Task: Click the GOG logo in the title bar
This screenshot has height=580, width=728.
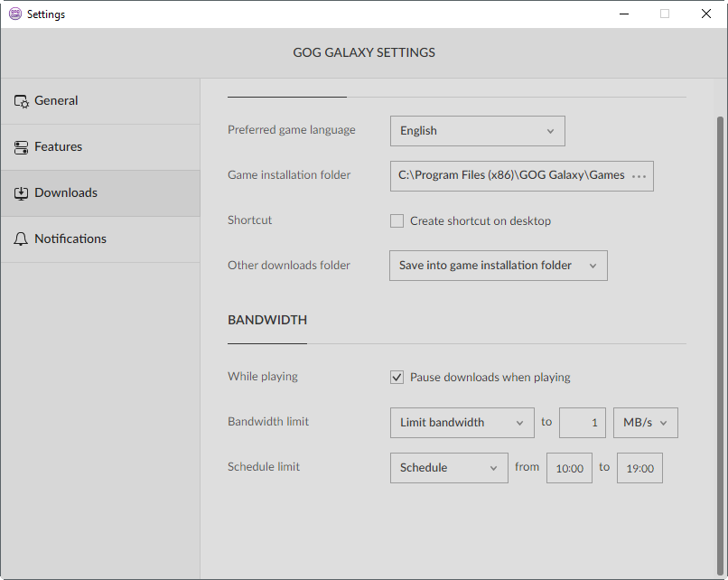Action: tap(15, 14)
